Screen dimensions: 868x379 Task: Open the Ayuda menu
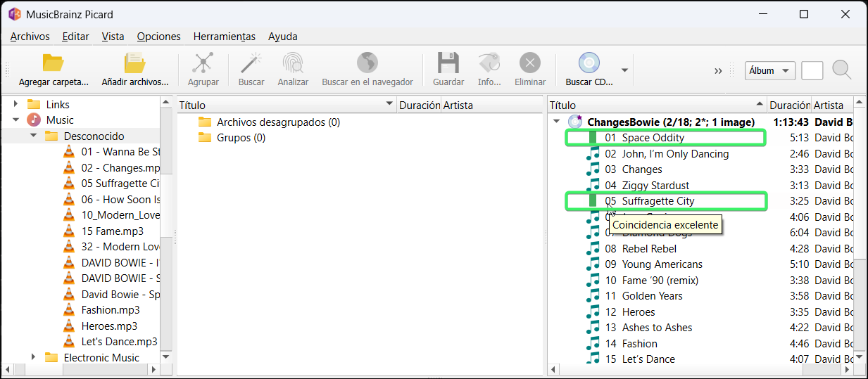coord(283,37)
